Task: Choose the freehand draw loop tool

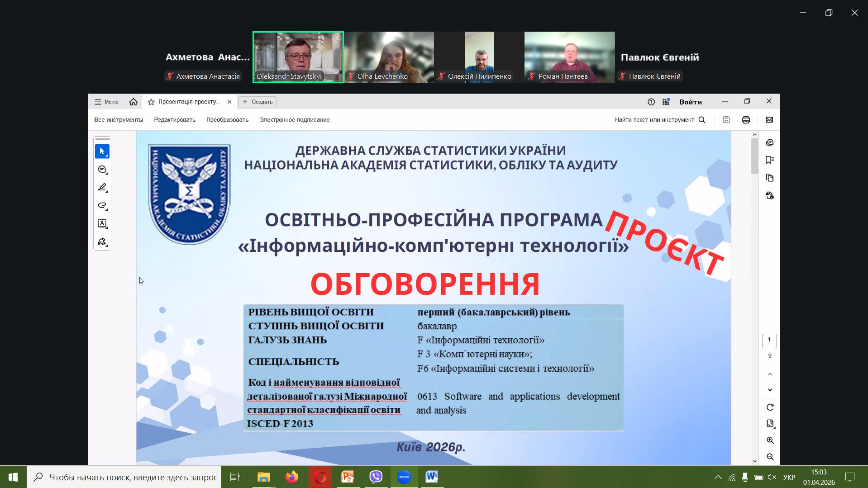Action: (x=102, y=205)
